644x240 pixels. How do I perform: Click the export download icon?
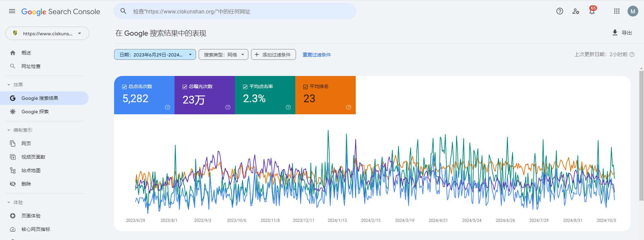(x=615, y=33)
